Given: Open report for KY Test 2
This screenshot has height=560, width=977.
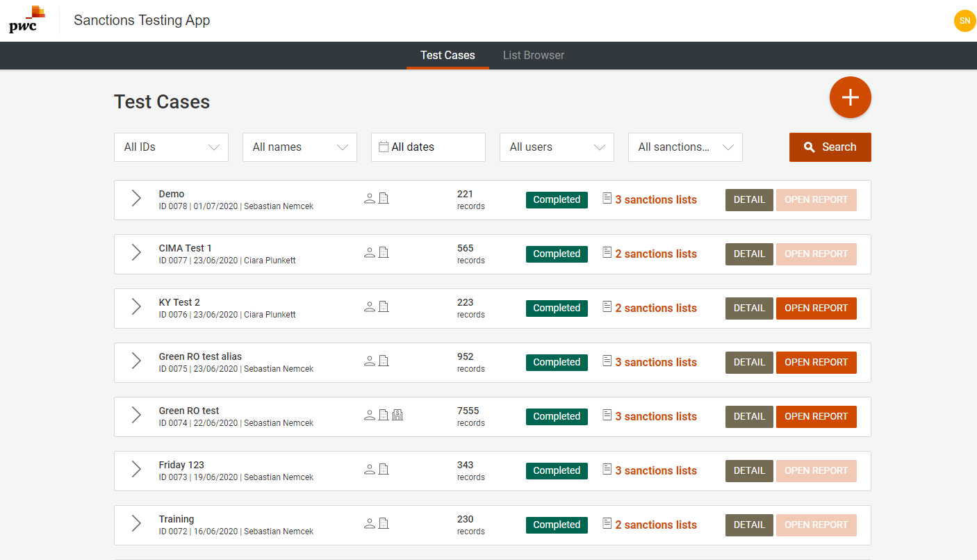Looking at the screenshot, I should coord(816,308).
